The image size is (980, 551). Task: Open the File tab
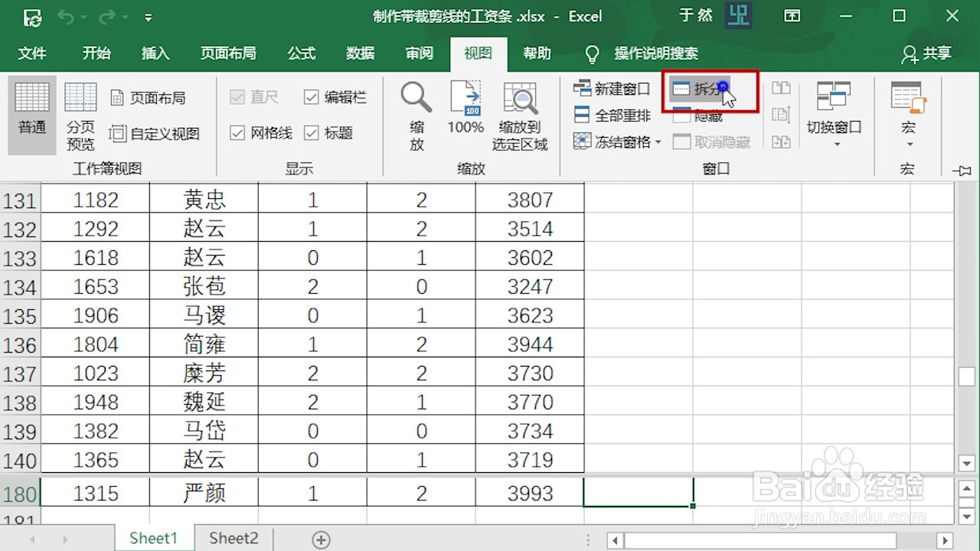(32, 54)
